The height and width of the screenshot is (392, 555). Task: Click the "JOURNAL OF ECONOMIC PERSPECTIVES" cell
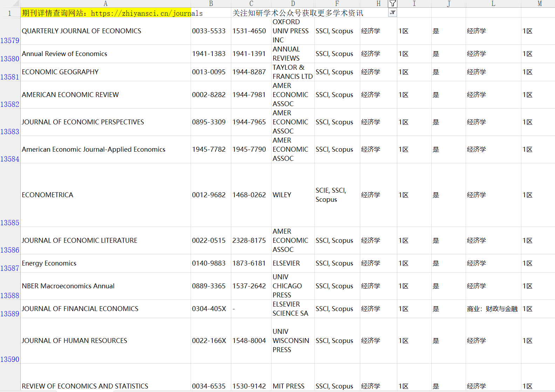click(105, 122)
